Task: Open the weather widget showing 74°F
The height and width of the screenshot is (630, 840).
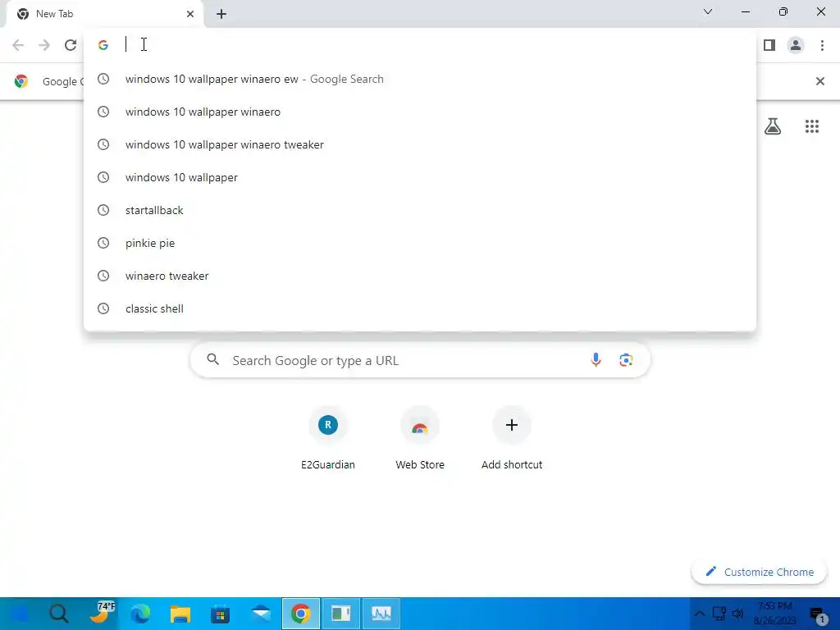Action: [x=101, y=613]
